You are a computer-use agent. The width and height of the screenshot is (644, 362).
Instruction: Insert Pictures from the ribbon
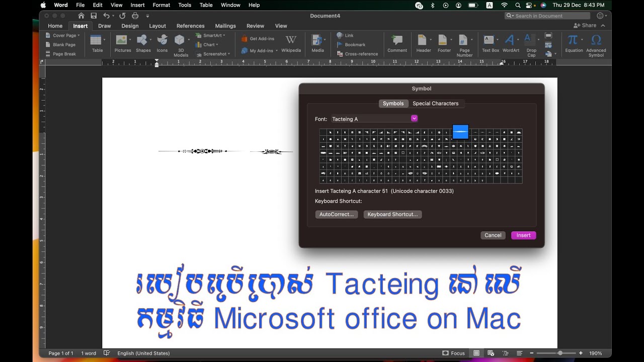[122, 43]
